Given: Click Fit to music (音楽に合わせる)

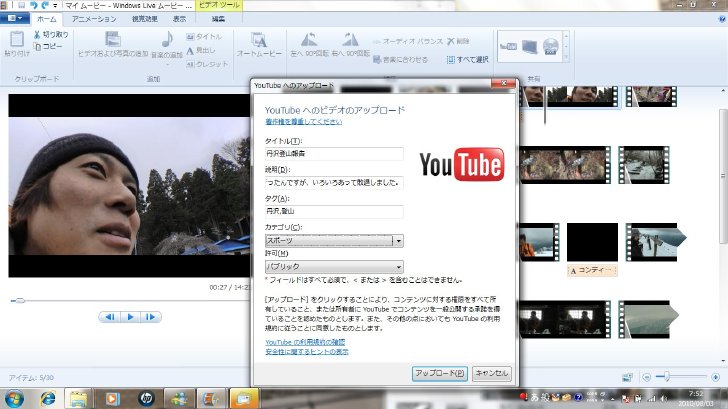Looking at the screenshot, I should point(400,59).
